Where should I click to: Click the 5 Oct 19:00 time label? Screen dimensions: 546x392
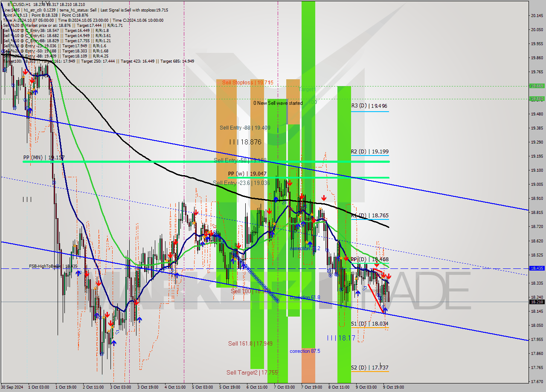tap(229, 387)
